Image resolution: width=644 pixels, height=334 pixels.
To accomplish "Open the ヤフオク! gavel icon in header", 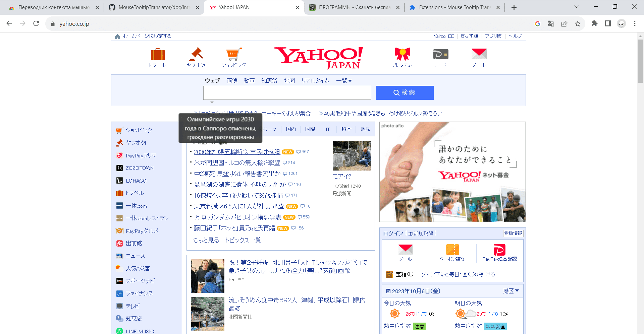I will [196, 54].
